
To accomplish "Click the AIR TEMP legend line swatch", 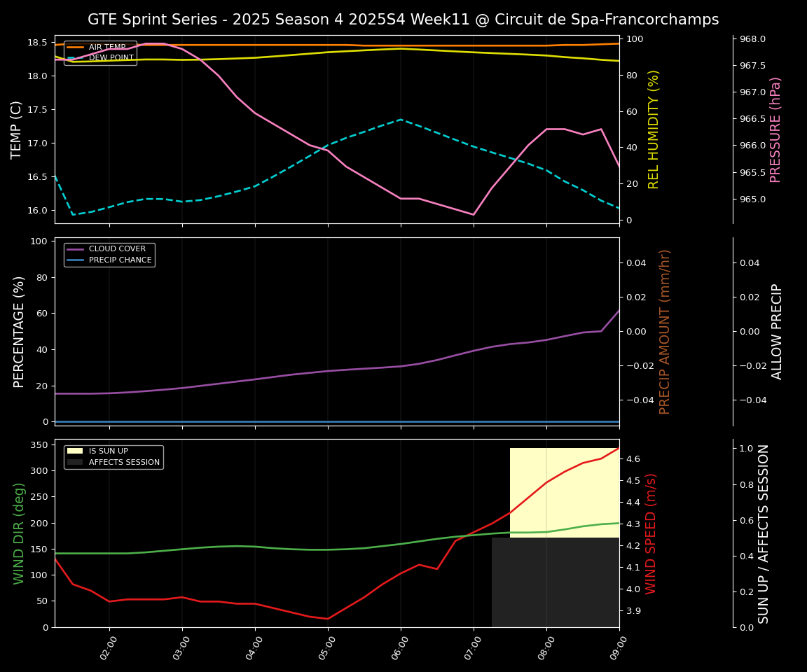I will (x=75, y=48).
